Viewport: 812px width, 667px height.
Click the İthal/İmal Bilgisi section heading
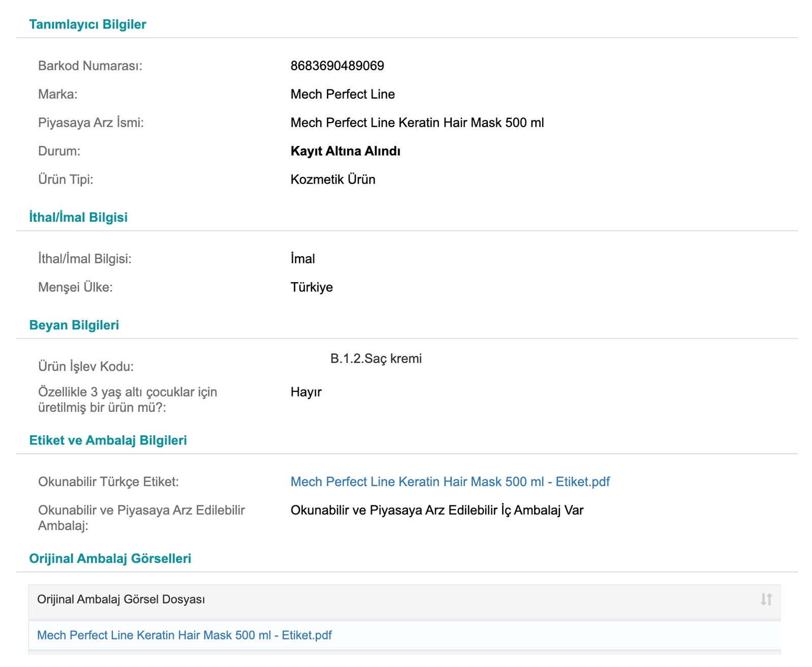[78, 217]
